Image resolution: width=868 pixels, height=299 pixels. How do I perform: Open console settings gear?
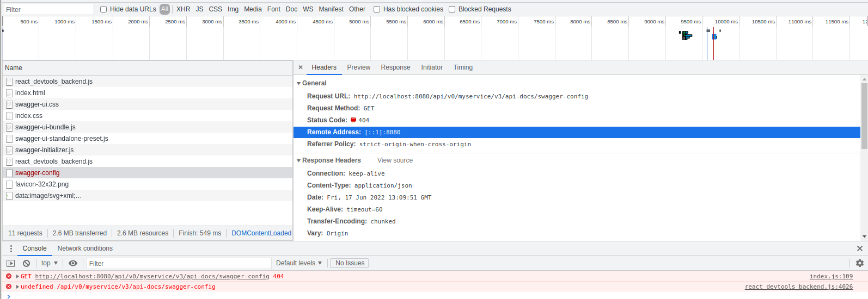click(x=859, y=263)
